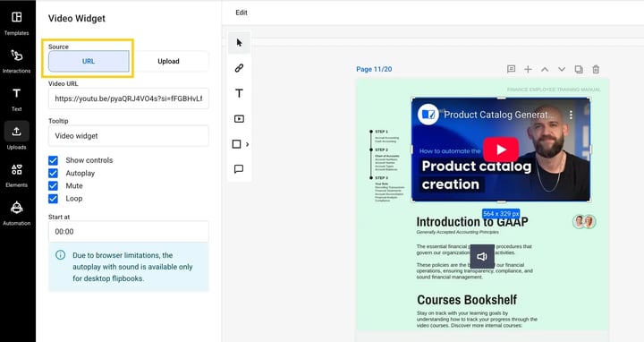Select the video widget tool
Image resolution: width=644 pixels, height=342 pixels.
click(239, 119)
